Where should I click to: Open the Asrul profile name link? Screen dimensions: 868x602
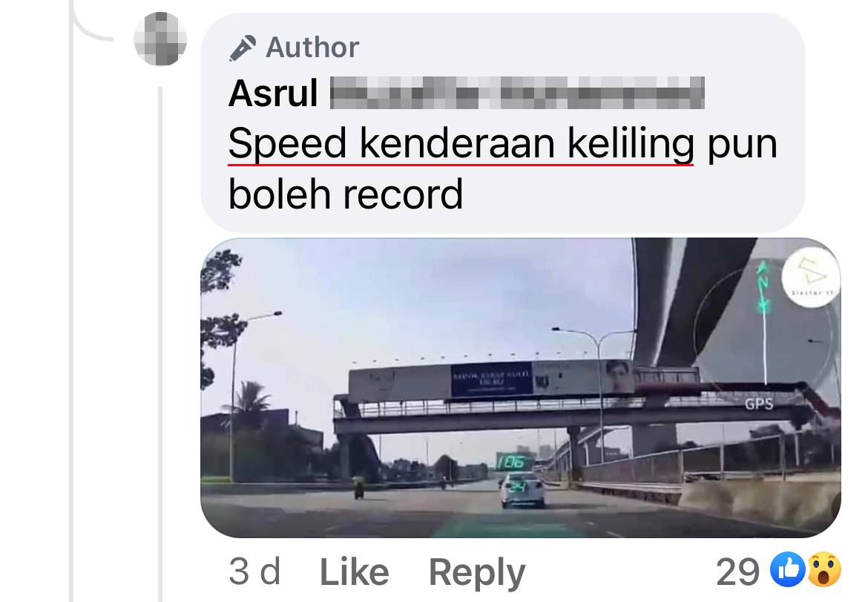point(274,93)
